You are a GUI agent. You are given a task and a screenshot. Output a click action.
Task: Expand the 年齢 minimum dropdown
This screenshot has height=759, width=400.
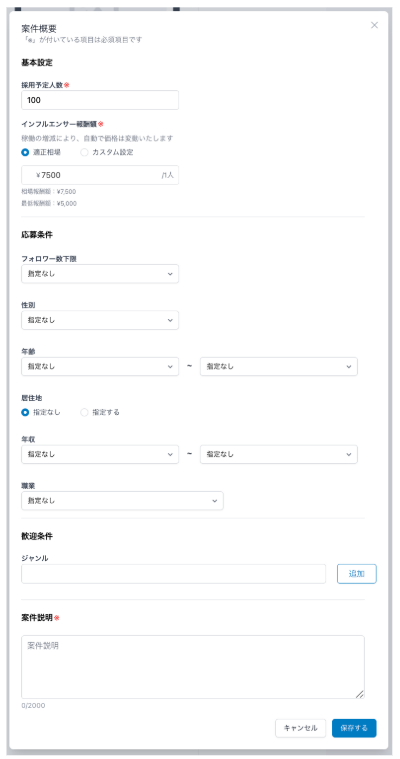pyautogui.click(x=100, y=366)
